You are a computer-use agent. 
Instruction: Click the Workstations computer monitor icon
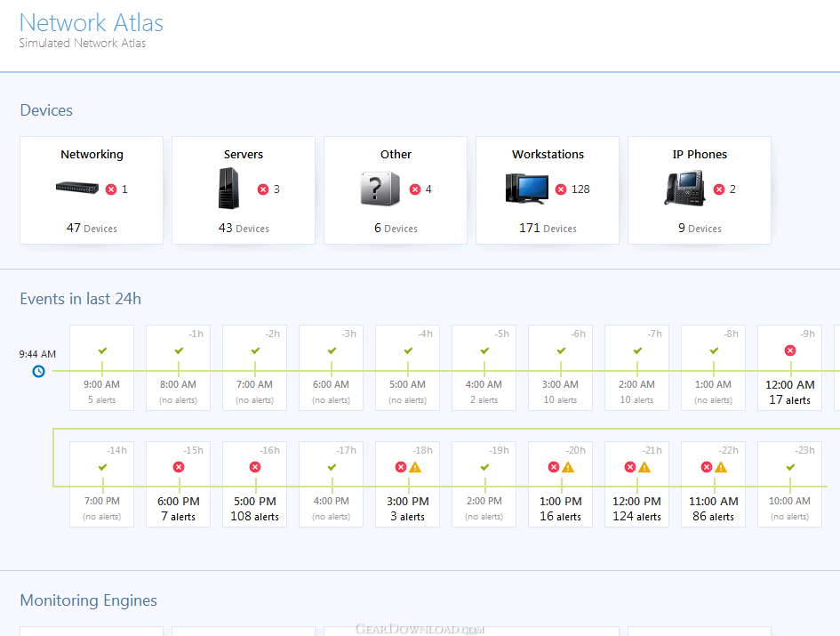coord(527,189)
